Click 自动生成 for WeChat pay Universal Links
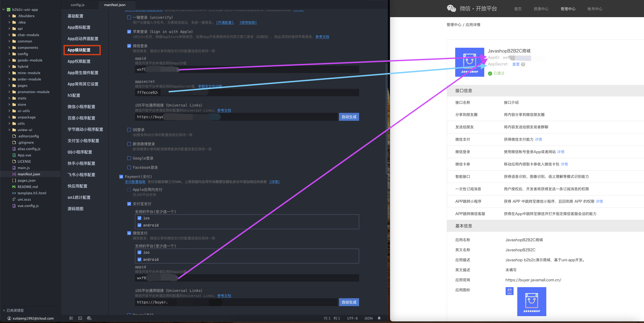Viewport: 644px width, 323px height. tap(349, 302)
